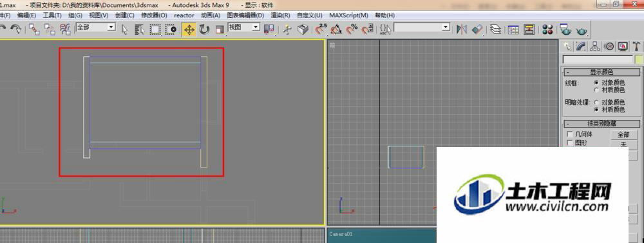Open the 修改器(O) menu

pyautogui.click(x=154, y=15)
